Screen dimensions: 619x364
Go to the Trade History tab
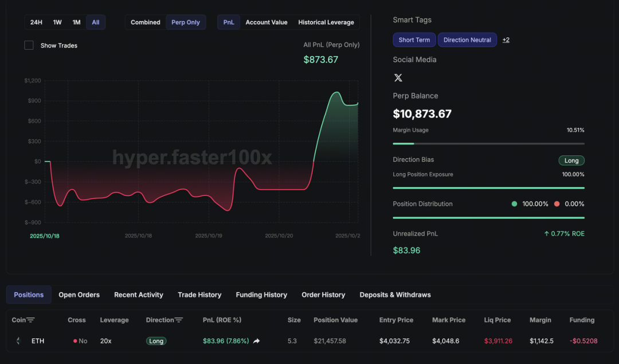pos(199,295)
